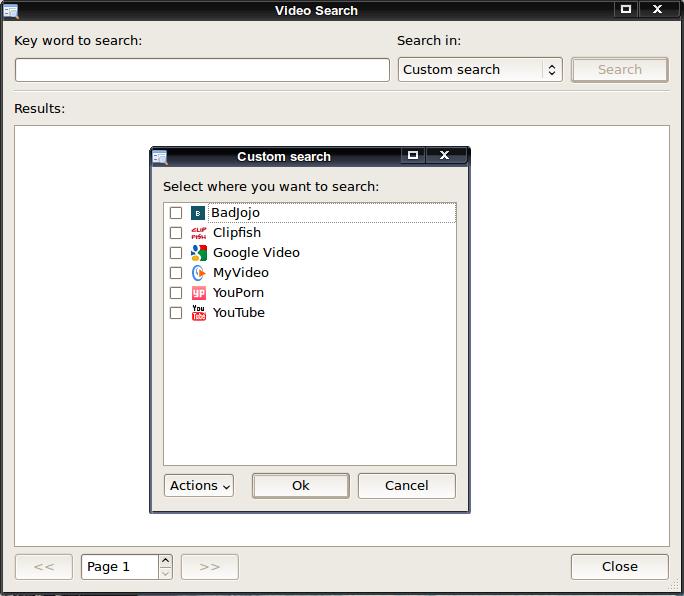Increase page number with up arrow
684x596 pixels.
coord(165,561)
